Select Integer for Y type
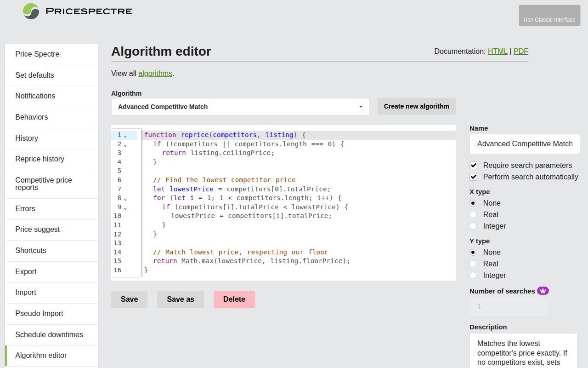Screen dimensions: 588x368 coord(473,275)
